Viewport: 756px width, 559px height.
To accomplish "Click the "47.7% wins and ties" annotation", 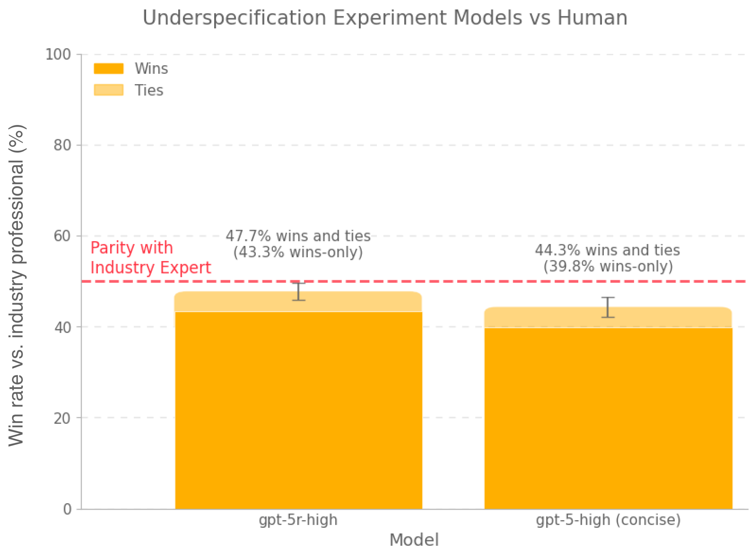I will (x=298, y=236).
